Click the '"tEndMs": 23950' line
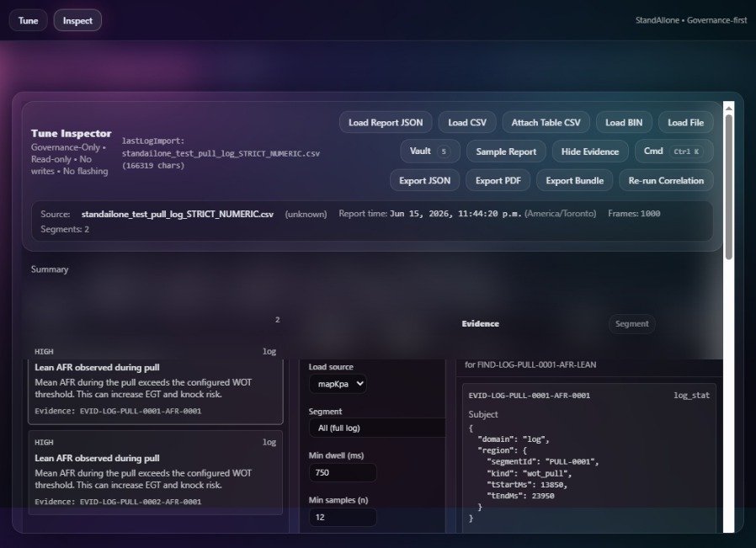Image resolution: width=756 pixels, height=548 pixels. pos(520,496)
